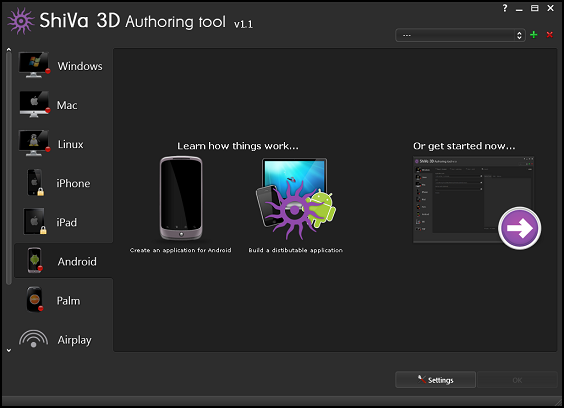The width and height of the screenshot is (564, 408).
Task: Open Create an application for Android tutorial
Action: tap(181, 250)
